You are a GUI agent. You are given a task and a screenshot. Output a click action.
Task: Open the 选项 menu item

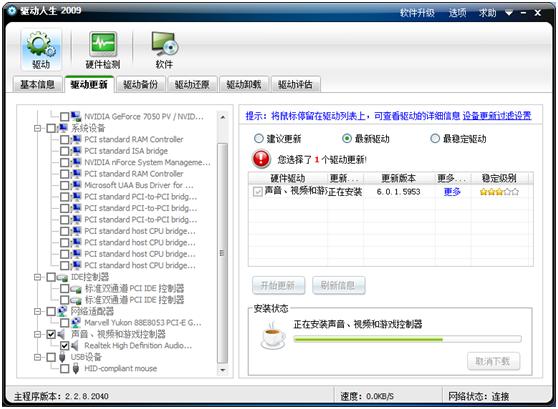(457, 13)
